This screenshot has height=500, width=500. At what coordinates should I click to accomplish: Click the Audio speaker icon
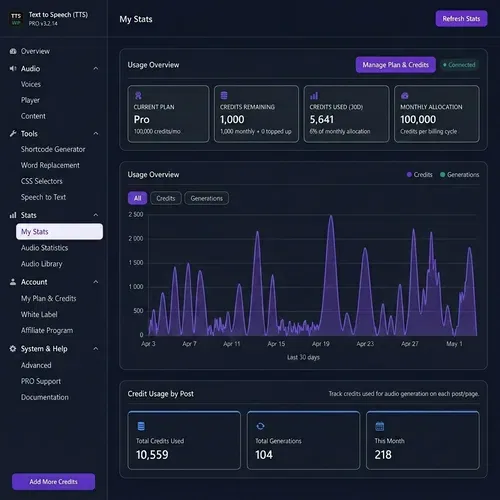tap(13, 69)
